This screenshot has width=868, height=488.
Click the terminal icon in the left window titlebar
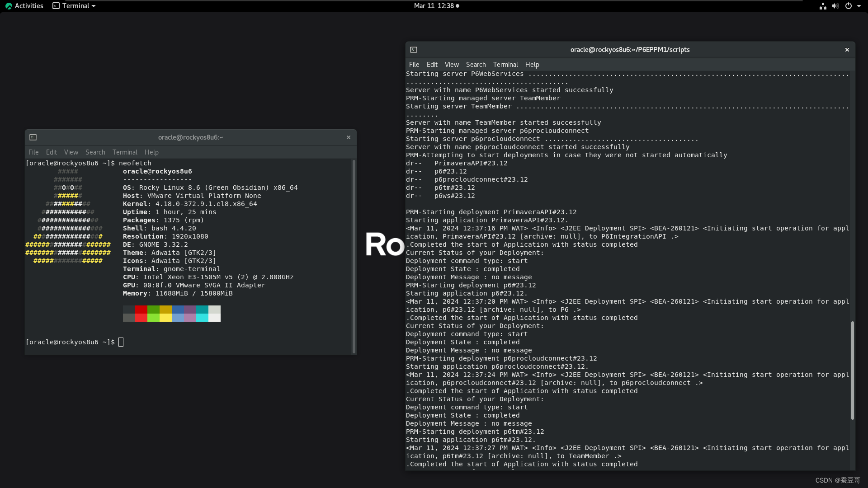tap(33, 137)
